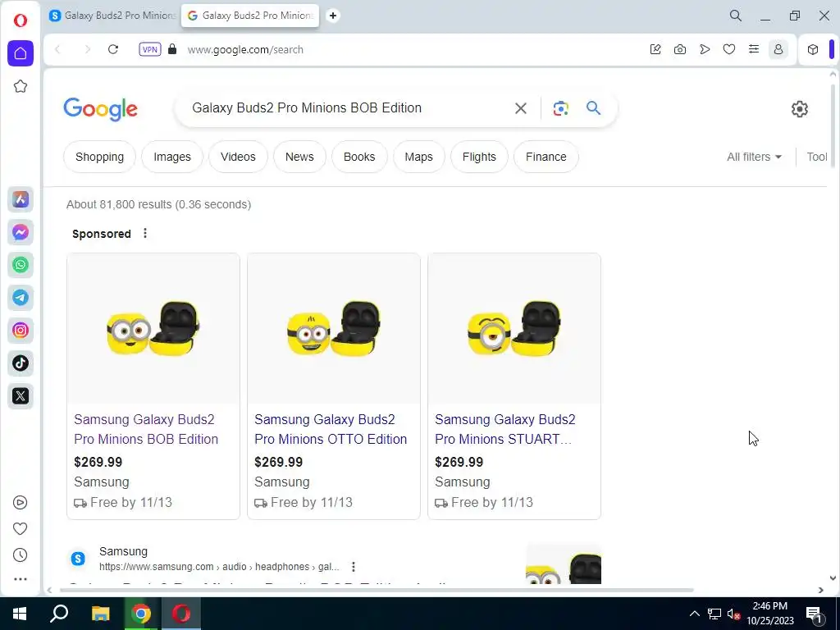Click the vertical page scrollbar
This screenshot has height=630, width=840.
pyautogui.click(x=833, y=126)
